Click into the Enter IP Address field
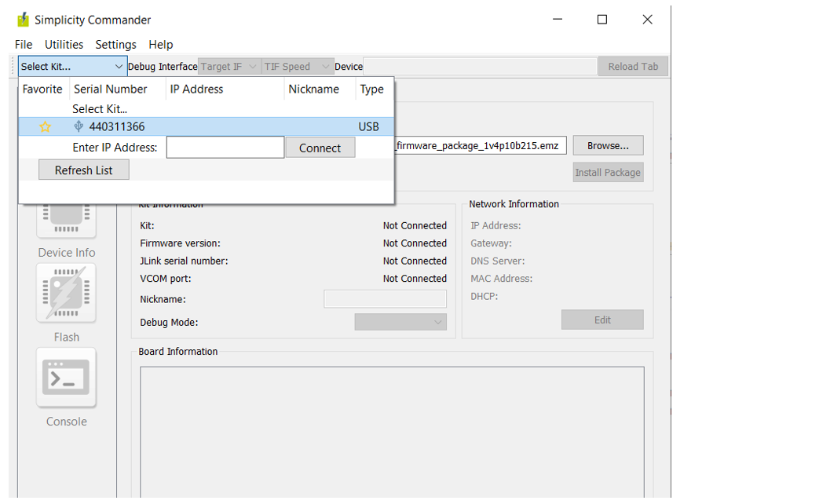The height and width of the screenshot is (504, 830). [225, 148]
